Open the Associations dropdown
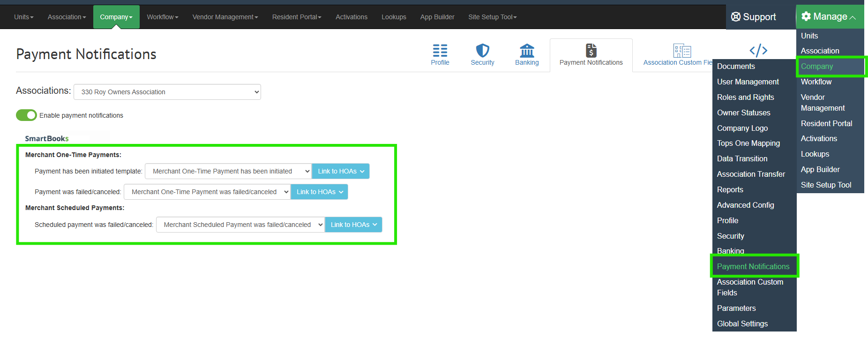The width and height of the screenshot is (868, 339). (x=167, y=92)
